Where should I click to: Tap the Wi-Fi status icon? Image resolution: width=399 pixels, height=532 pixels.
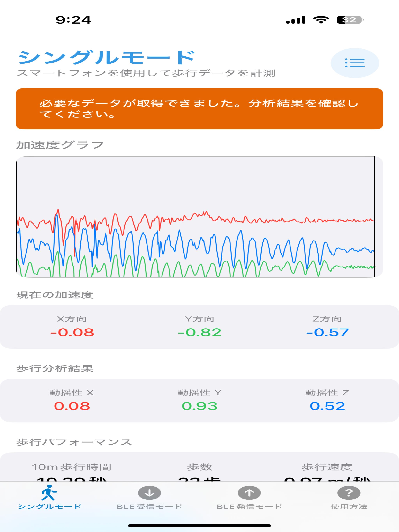[321, 20]
